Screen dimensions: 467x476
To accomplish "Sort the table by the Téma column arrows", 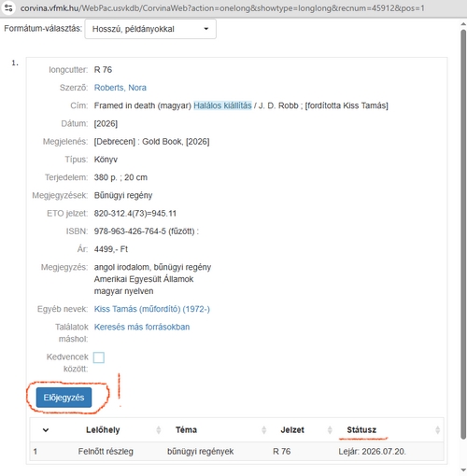I will [264, 430].
